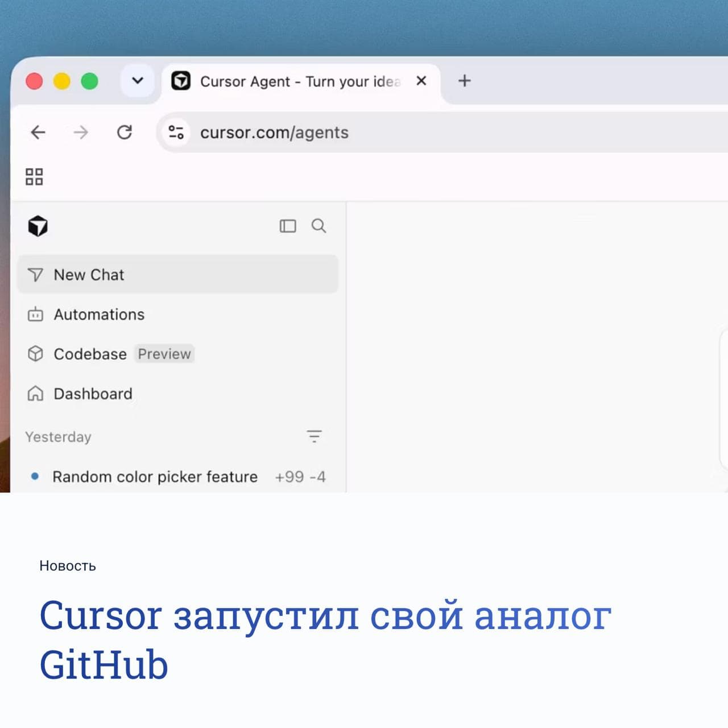Open the apps grid in bookmarks bar
Image resolution: width=728 pixels, height=728 pixels.
click(x=34, y=177)
